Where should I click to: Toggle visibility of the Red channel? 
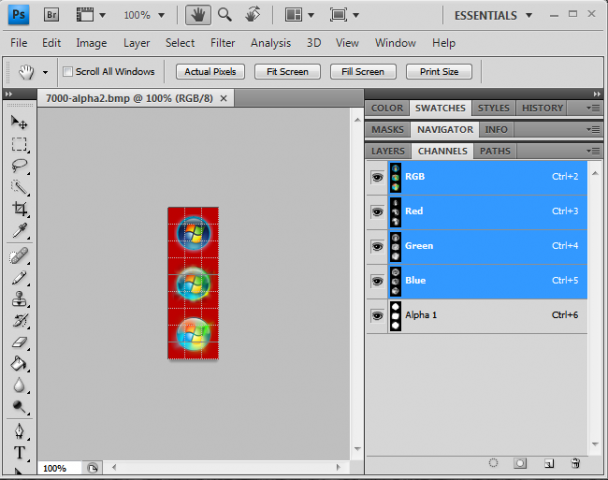coord(377,212)
